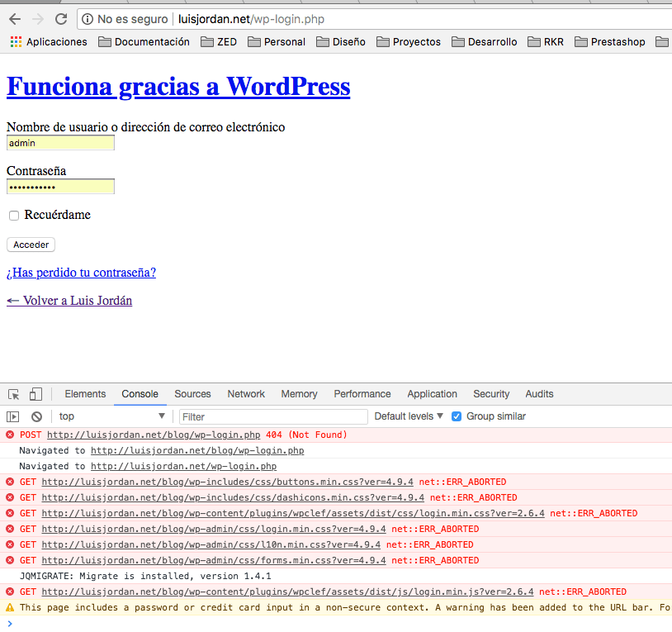Click the error icon on the POST 404 row
This screenshot has width=672, height=632.
10,435
